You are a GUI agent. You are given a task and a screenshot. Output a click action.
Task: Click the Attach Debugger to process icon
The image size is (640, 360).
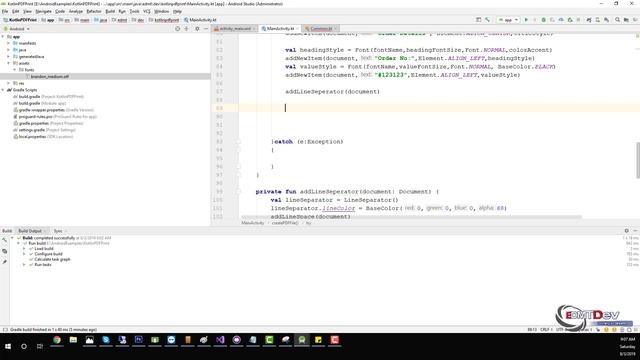point(570,20)
